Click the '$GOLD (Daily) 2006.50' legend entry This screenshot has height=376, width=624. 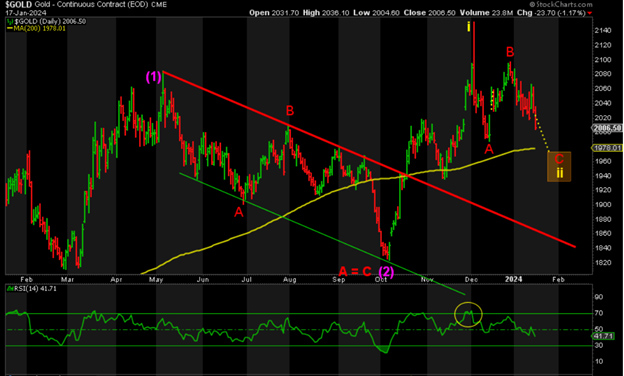click(x=50, y=21)
